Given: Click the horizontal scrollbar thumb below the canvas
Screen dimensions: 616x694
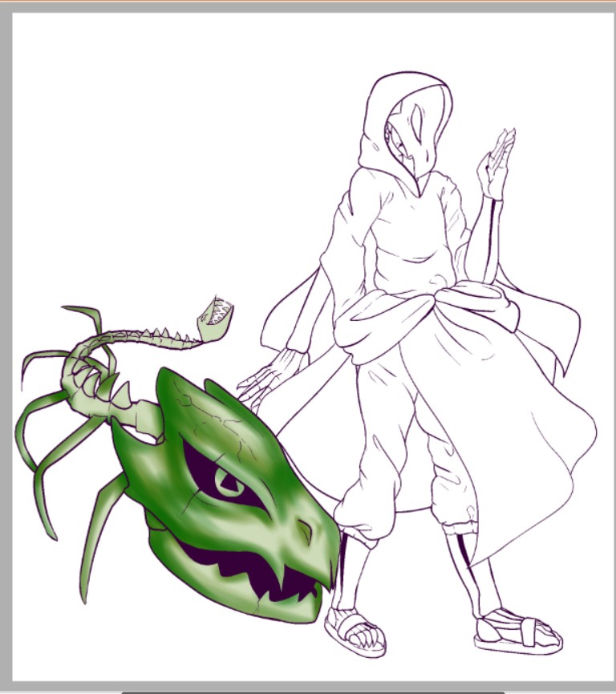Looking at the screenshot, I should [x=313, y=691].
